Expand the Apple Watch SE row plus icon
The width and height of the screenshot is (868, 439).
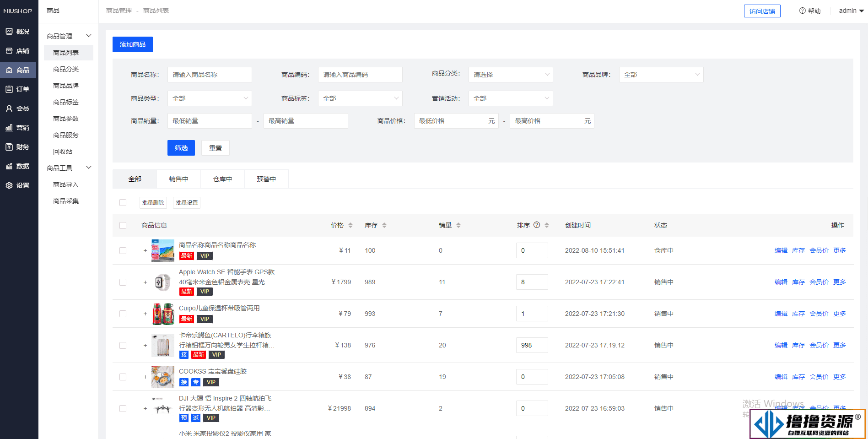click(145, 282)
